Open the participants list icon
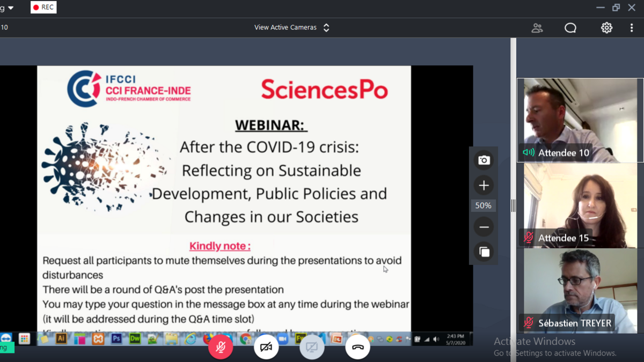Image resolution: width=644 pixels, height=362 pixels. point(537,28)
